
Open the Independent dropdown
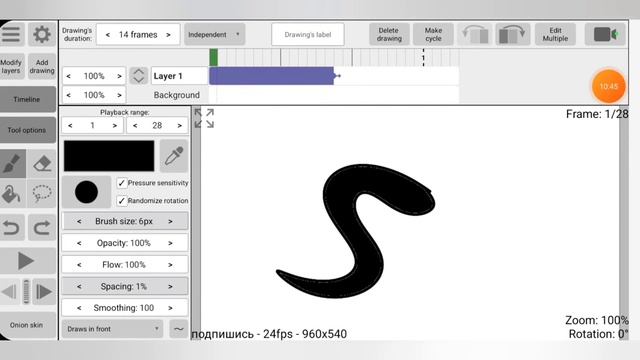pos(214,35)
